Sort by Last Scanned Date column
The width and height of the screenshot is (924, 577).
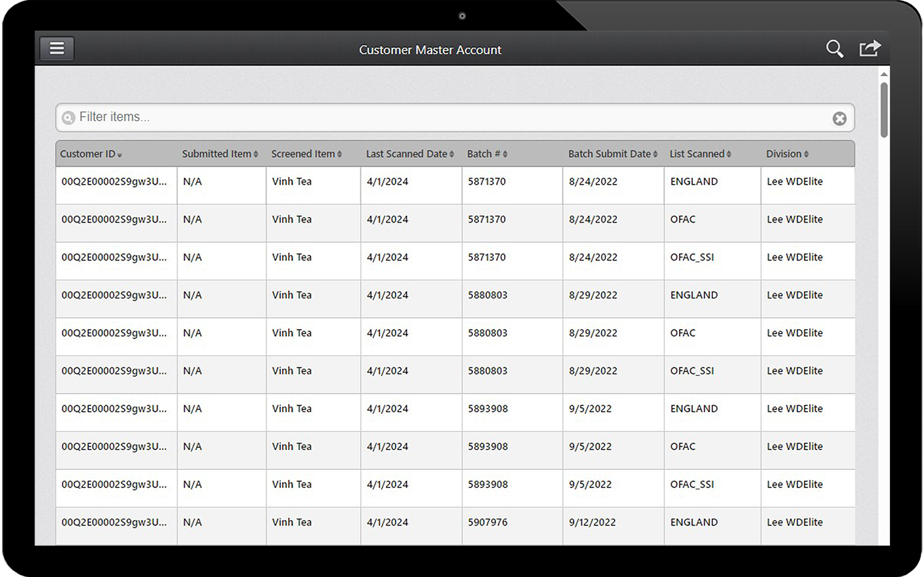[x=410, y=154]
